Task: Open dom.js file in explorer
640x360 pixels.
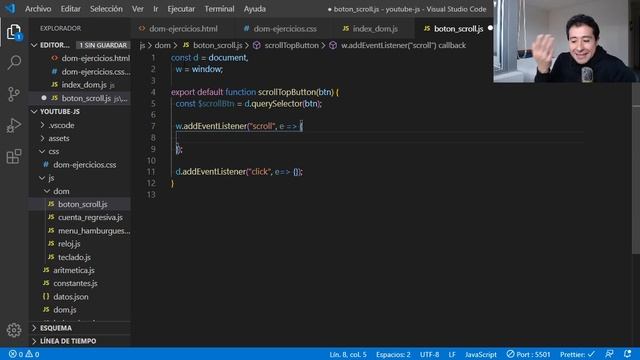Action: click(80, 310)
